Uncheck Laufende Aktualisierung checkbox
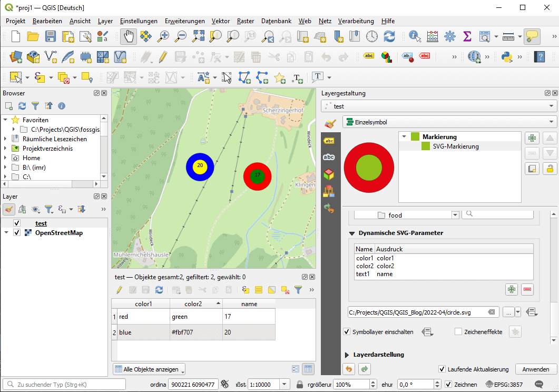Screen dimensions: 559x392 (x=442, y=369)
